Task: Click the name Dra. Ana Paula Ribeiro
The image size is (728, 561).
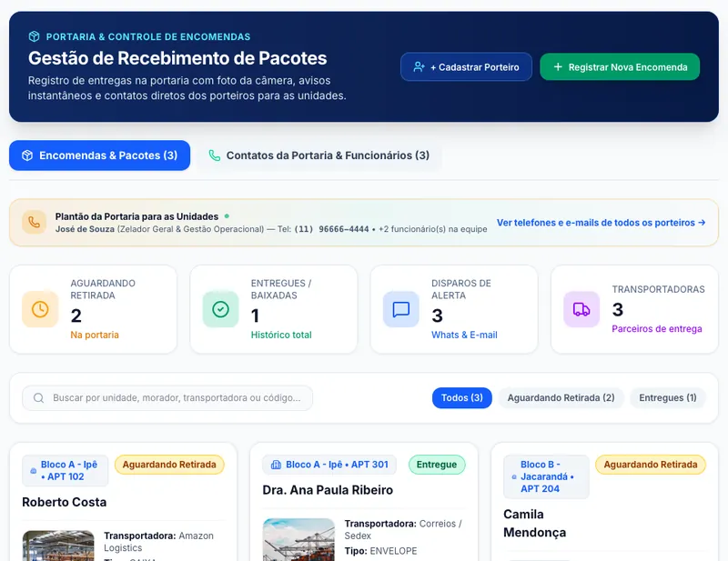Action: 328,490
